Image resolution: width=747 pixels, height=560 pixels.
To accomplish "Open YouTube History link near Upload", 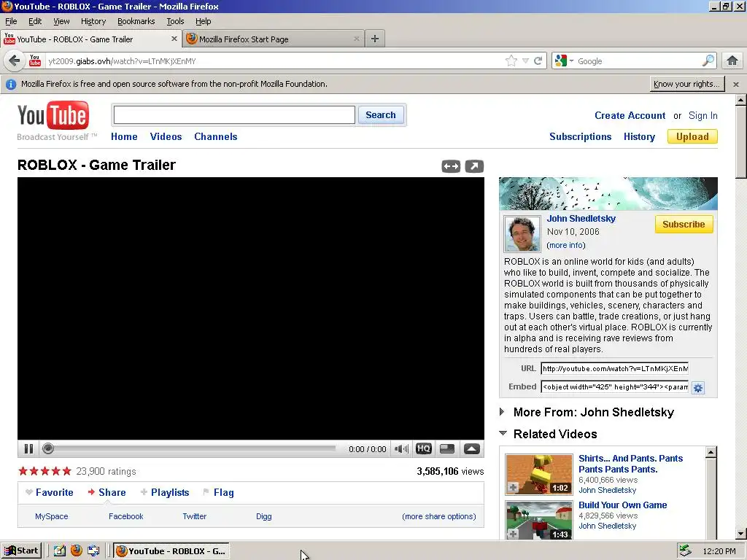I will coord(639,136).
